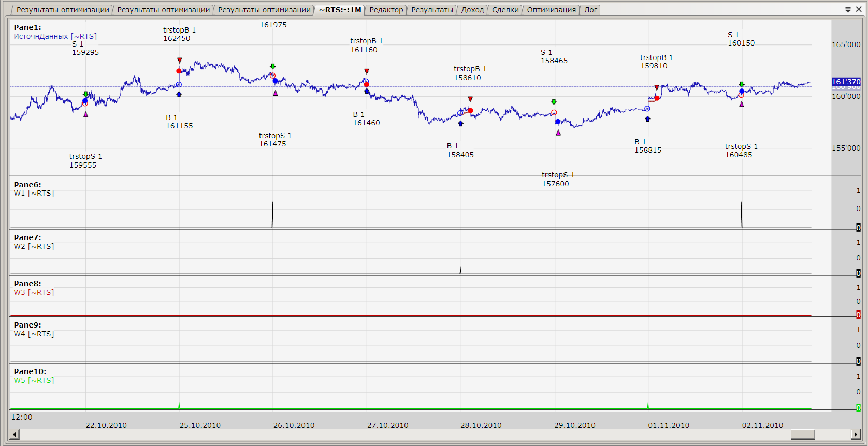Click the magenta triangle above trstopS 1 160485
This screenshot has height=446, width=868.
pos(742,105)
